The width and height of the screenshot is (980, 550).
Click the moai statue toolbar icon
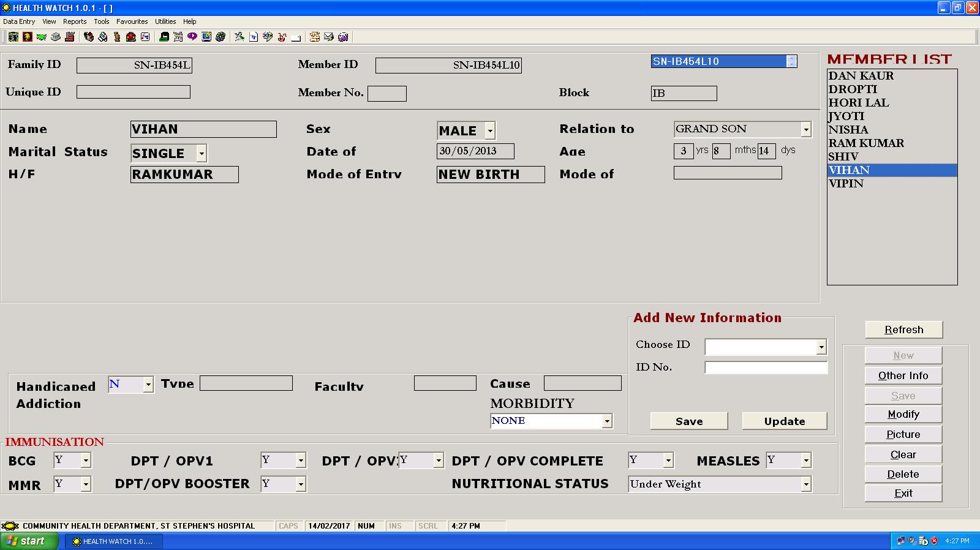(116, 37)
